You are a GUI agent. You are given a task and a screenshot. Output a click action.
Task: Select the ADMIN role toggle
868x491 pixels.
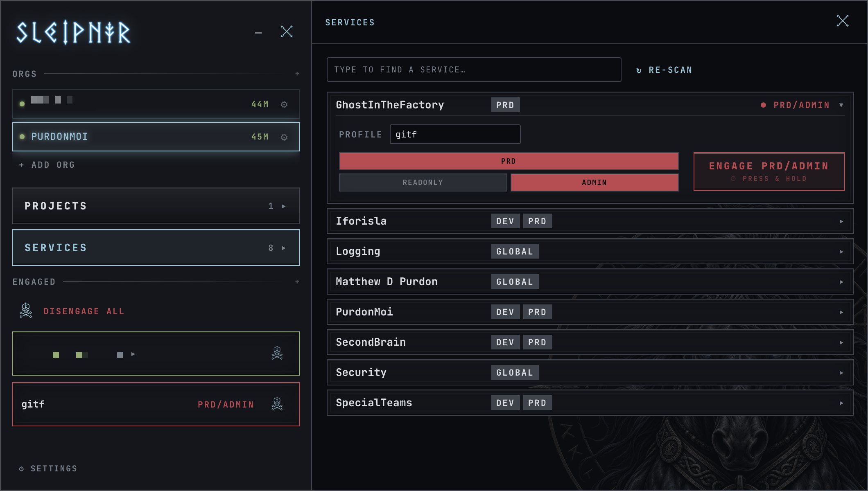pos(594,182)
